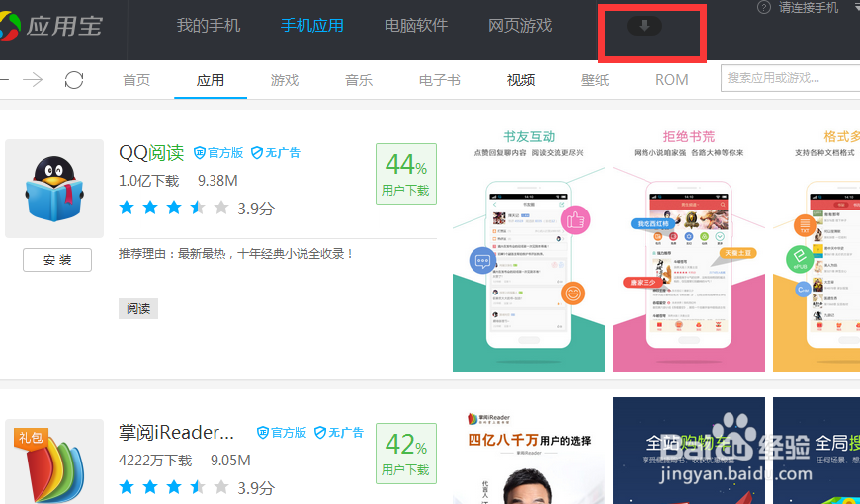Click 推荐理由 description text
Screen dimensions: 860x504
pos(236,253)
